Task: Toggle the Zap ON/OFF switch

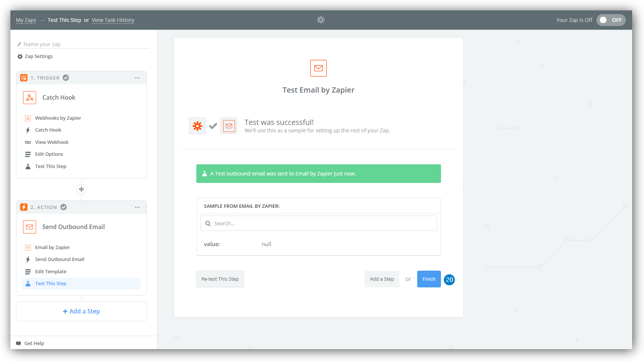Action: tap(611, 20)
